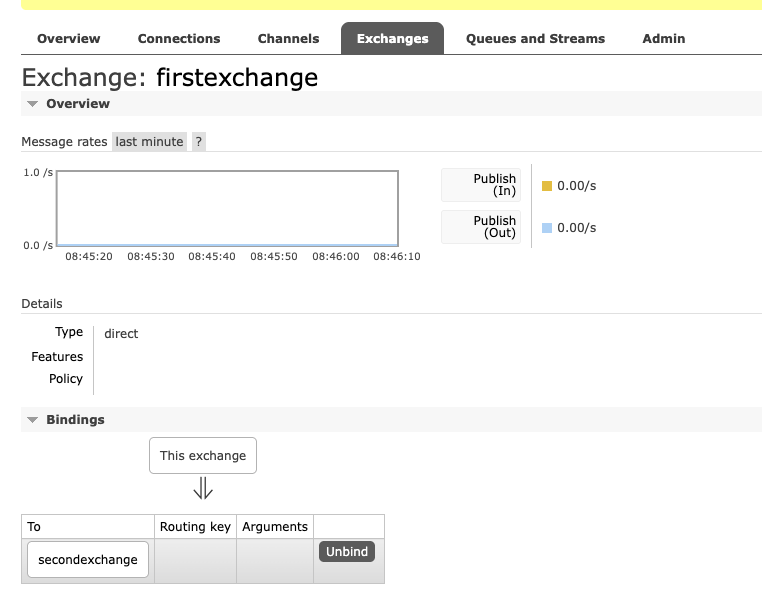Go to Queues and Streams tab
The width and height of the screenshot is (762, 597).
535,38
